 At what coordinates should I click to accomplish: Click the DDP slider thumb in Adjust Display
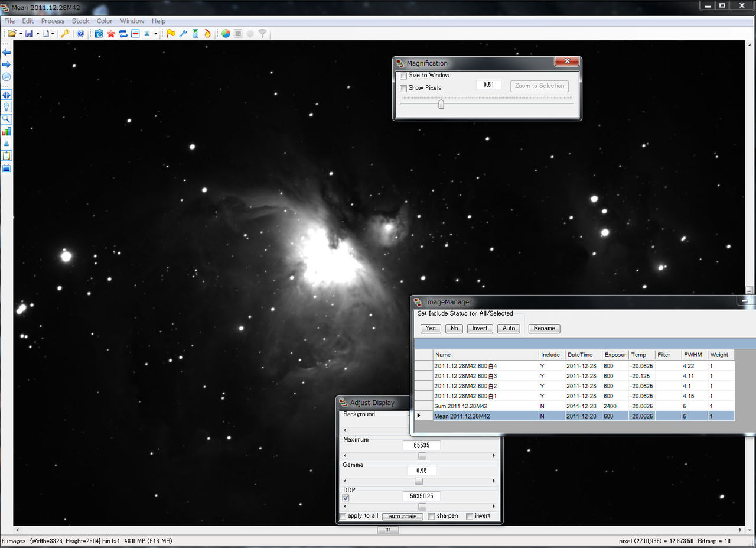(x=422, y=507)
